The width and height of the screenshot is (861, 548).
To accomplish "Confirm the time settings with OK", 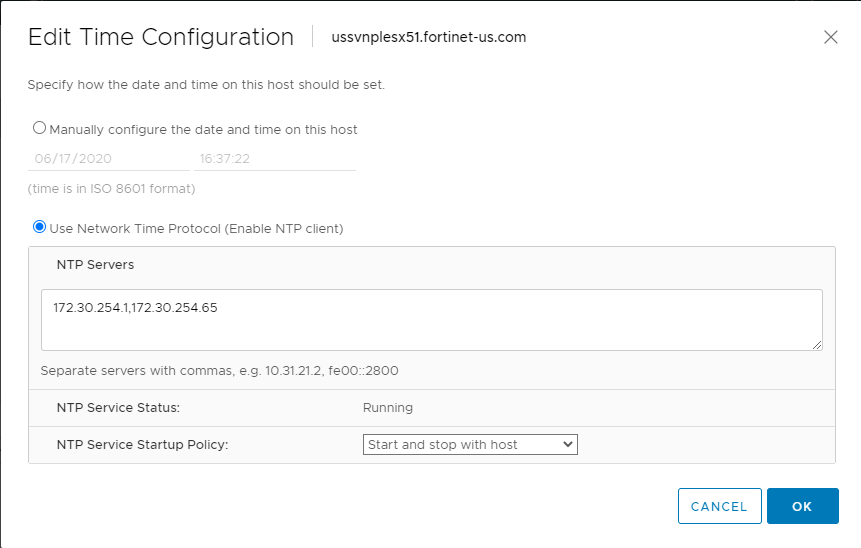I will click(802, 506).
